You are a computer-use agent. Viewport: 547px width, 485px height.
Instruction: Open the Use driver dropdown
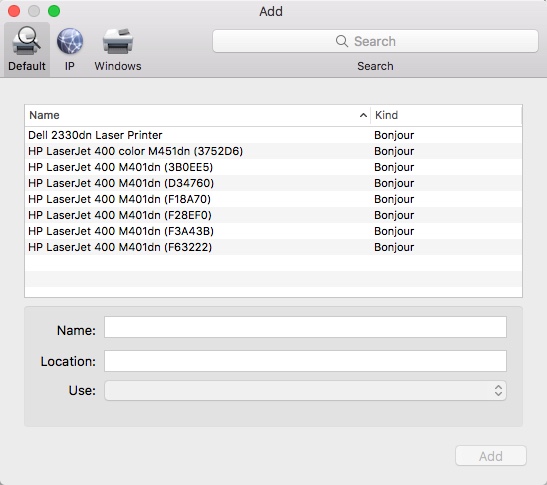tap(305, 390)
